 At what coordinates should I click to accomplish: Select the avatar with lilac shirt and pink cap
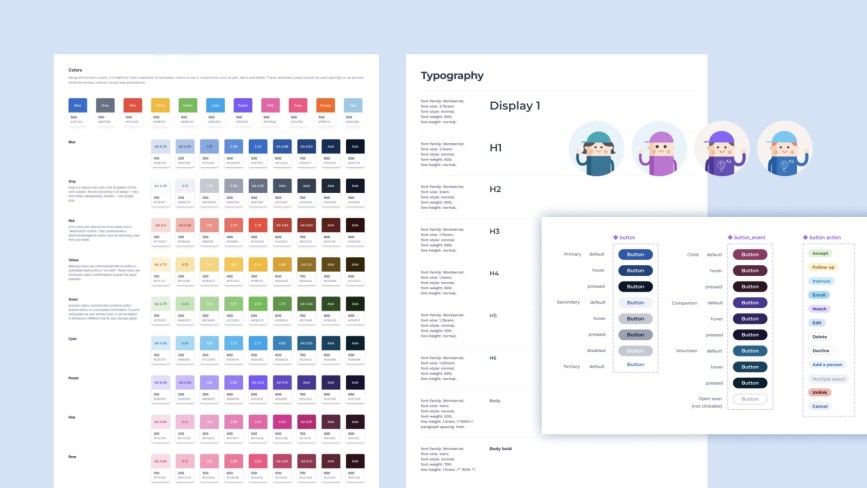click(x=659, y=149)
